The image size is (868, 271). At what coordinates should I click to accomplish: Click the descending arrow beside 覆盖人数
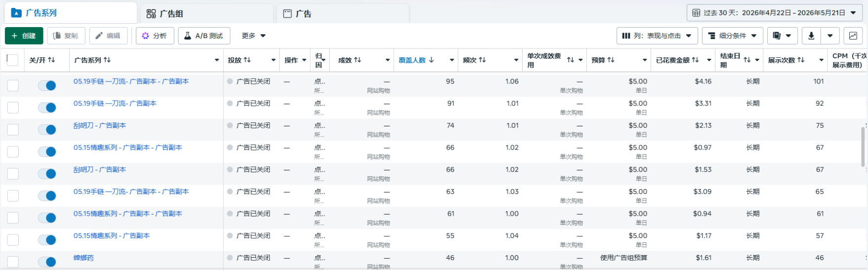(431, 60)
